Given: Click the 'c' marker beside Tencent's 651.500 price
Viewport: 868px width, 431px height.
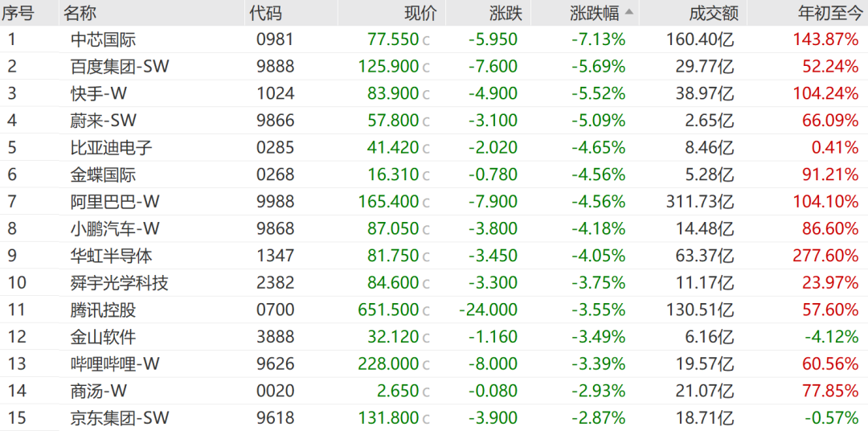Looking at the screenshot, I should [426, 310].
